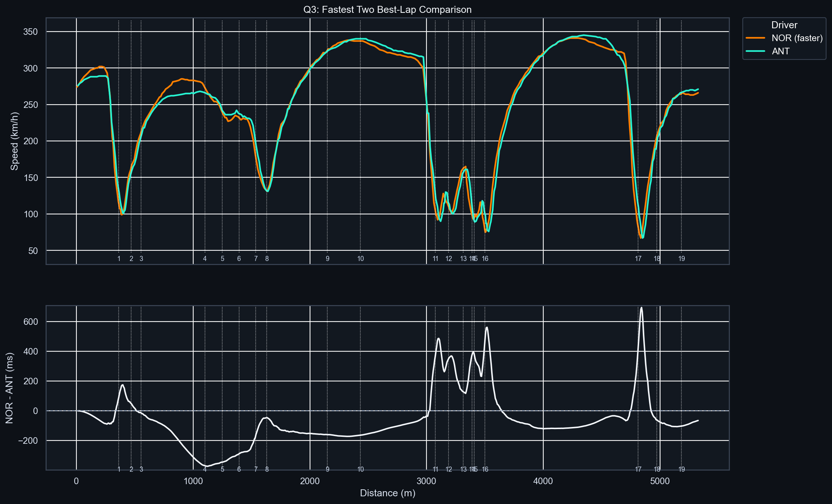Image resolution: width=832 pixels, height=504 pixels.
Task: Click the "ANT" legend label
Action: (x=781, y=51)
